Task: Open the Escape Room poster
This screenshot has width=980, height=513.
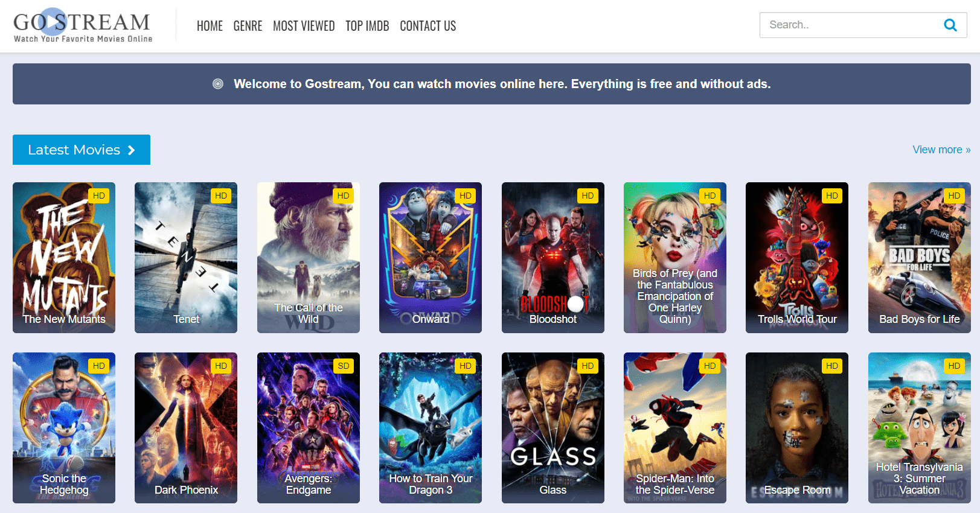Action: 797,428
